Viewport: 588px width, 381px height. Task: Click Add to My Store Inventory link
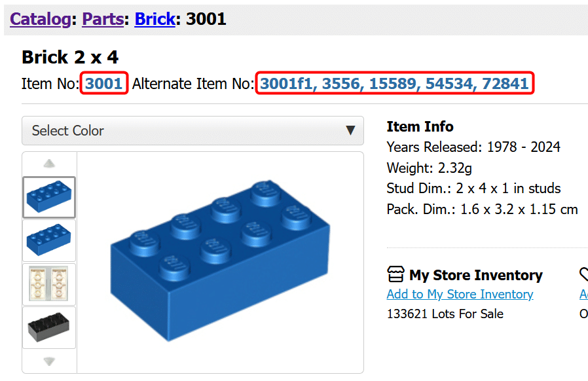pos(460,295)
